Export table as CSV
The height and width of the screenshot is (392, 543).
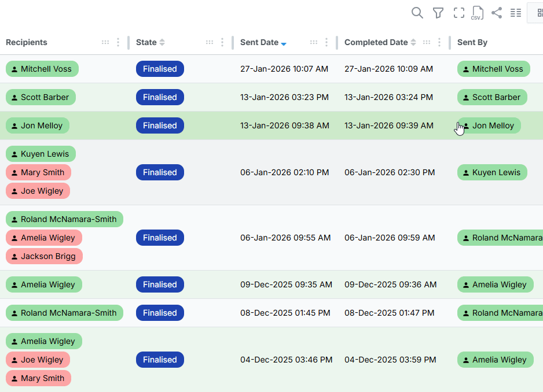click(477, 13)
